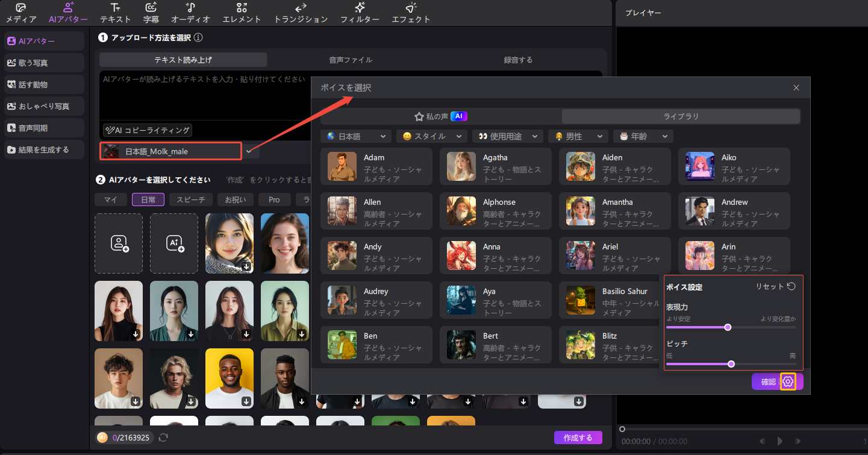Close the ボイスを選択 dialog
Image resolution: width=868 pixels, height=455 pixels.
(796, 88)
